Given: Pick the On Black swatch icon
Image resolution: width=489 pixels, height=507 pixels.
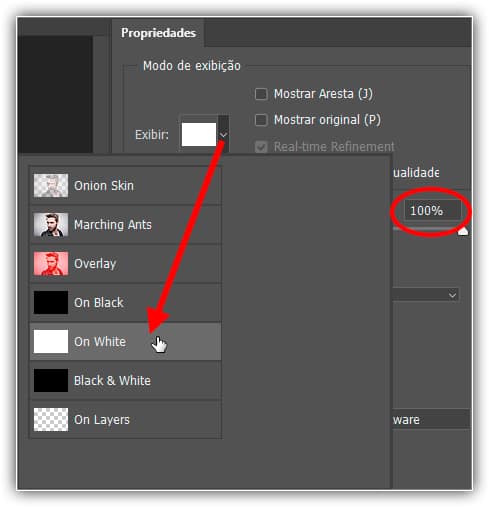Looking at the screenshot, I should (x=51, y=302).
